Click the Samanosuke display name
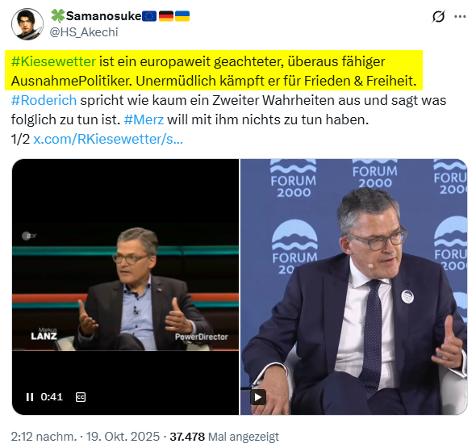476x448 pixels. click(x=104, y=16)
